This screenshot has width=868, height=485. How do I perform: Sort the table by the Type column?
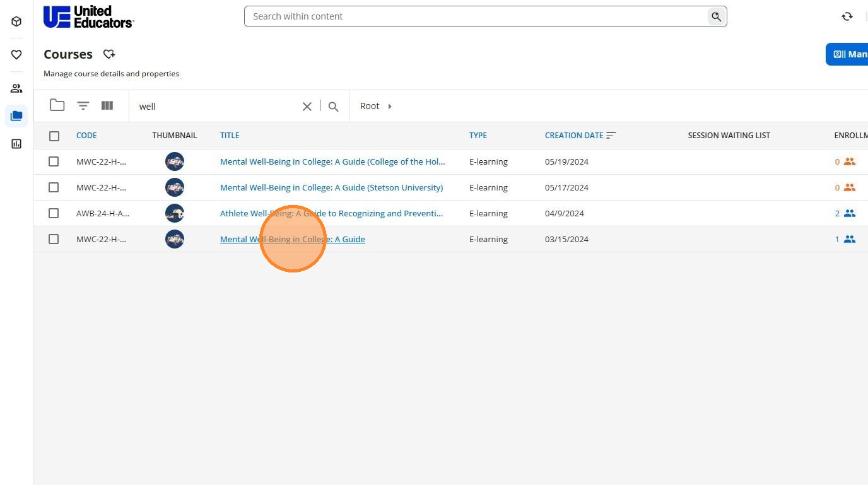(x=478, y=135)
